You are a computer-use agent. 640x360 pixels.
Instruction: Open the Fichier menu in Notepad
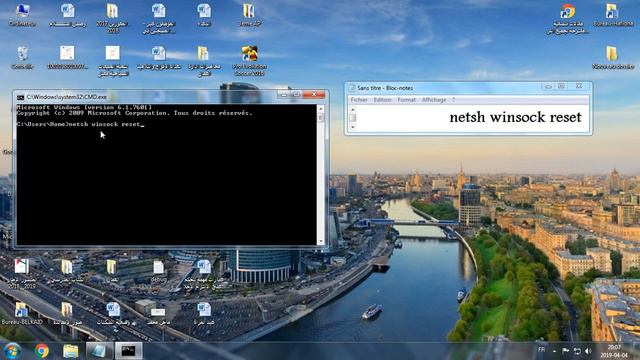click(359, 100)
